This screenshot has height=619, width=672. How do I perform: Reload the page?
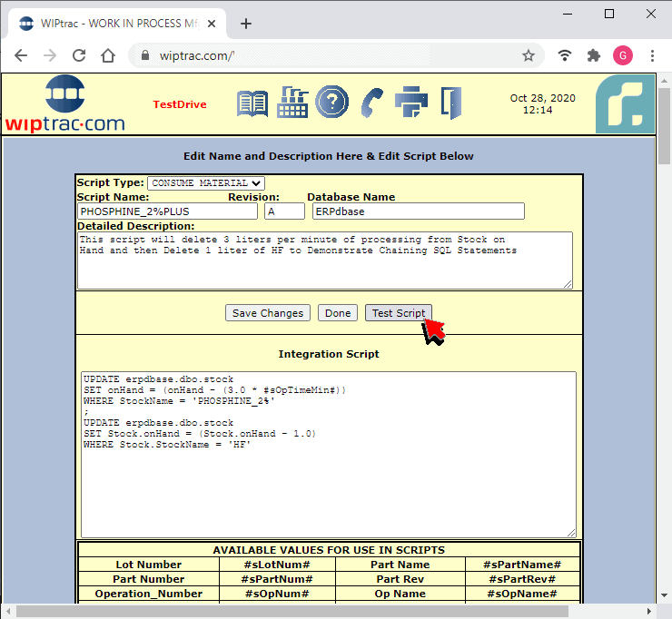click(79, 55)
